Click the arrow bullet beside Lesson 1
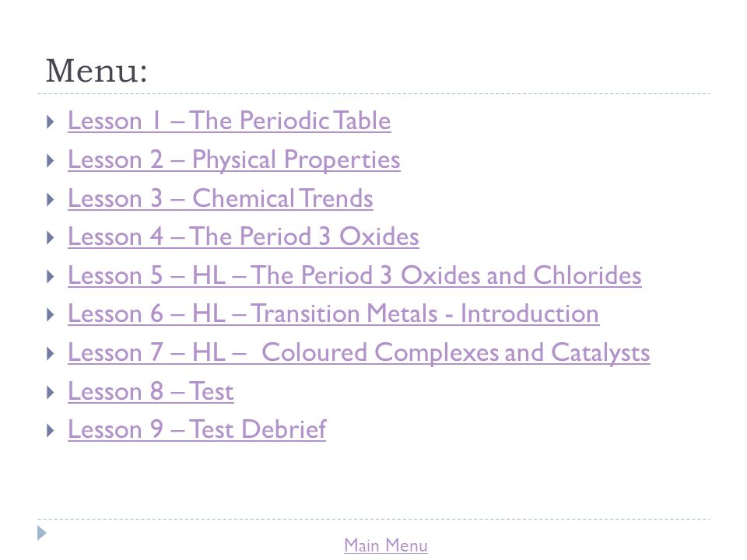 coord(51,122)
